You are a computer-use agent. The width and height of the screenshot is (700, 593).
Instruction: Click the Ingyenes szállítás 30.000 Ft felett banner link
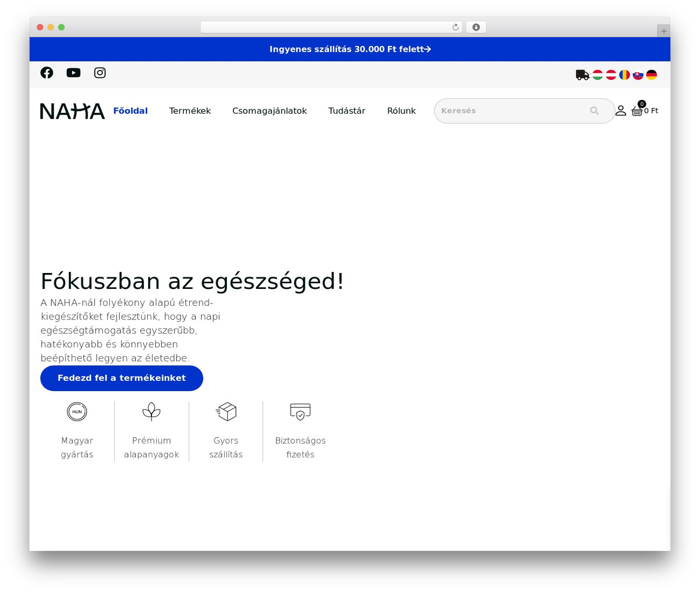pos(350,49)
